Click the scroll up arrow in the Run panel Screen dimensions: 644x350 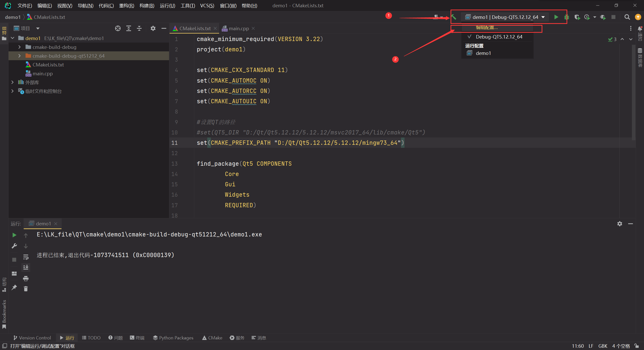(x=25, y=234)
